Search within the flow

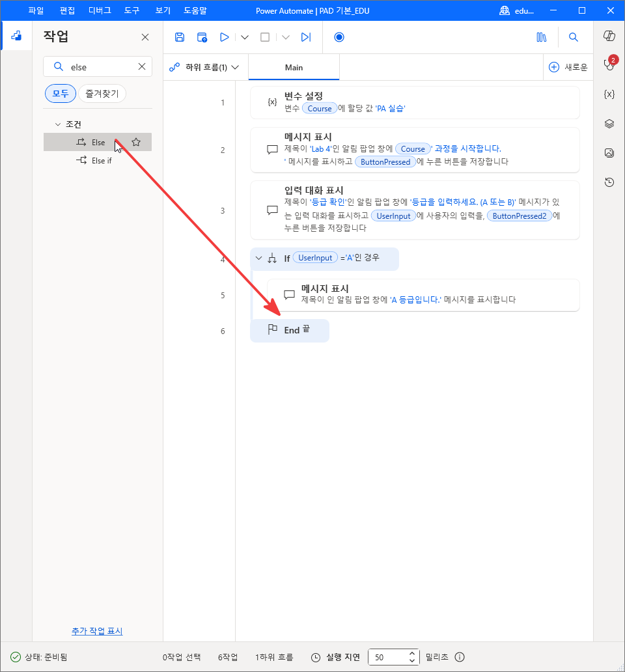(x=573, y=37)
